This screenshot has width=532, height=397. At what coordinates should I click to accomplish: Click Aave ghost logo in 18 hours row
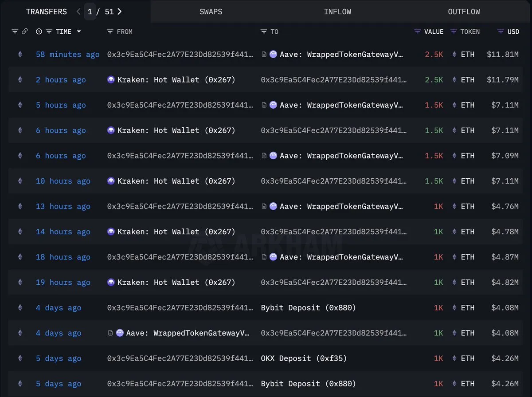coord(273,257)
